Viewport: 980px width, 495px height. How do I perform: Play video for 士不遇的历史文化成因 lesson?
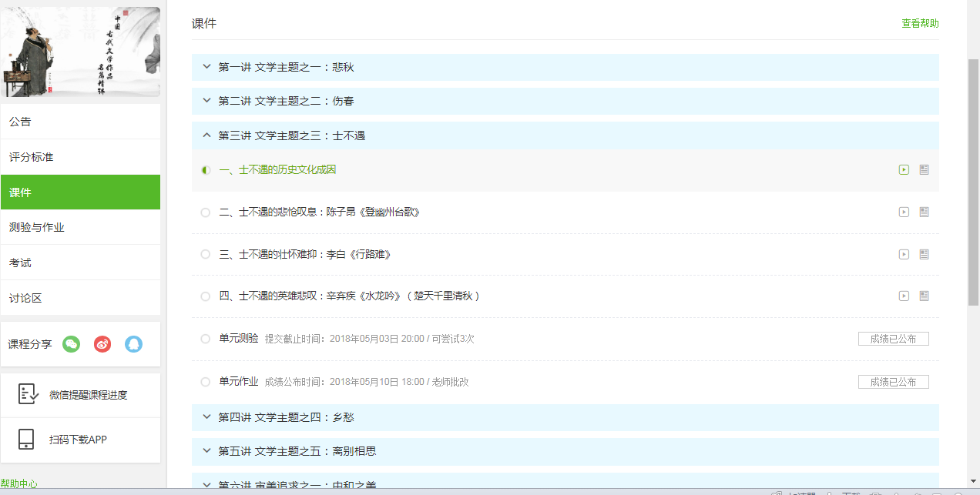click(x=904, y=169)
